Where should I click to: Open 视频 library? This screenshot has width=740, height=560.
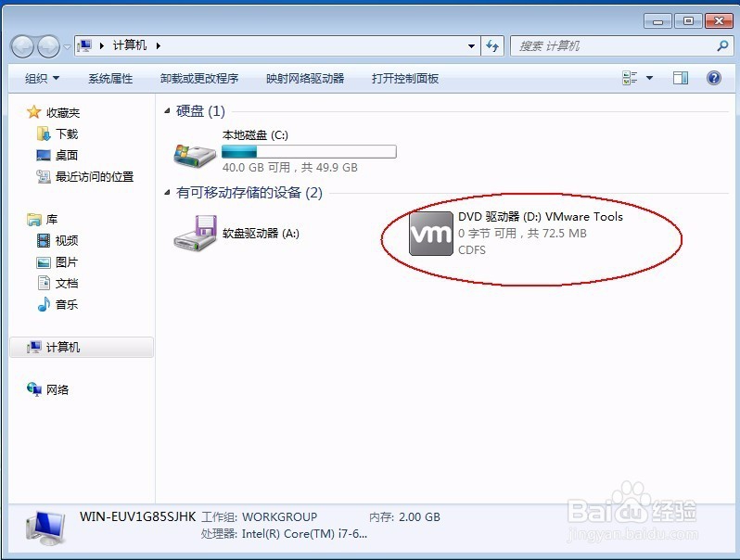(67, 241)
